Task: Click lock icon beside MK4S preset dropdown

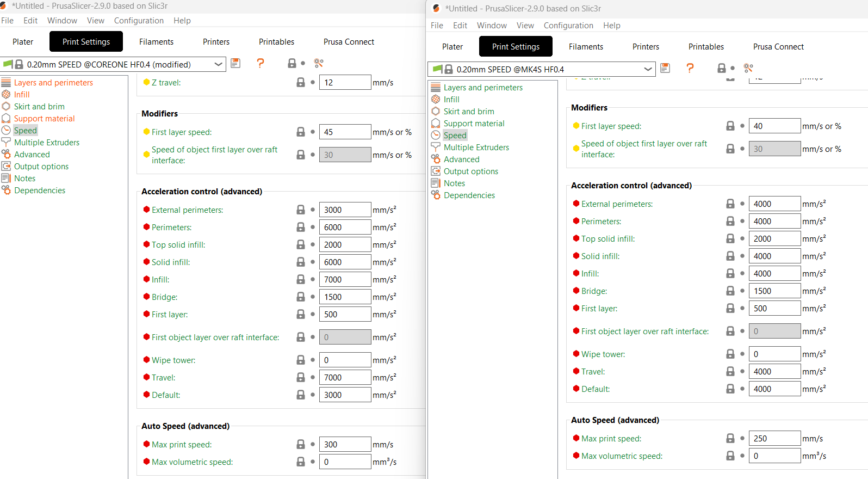Action: (722, 68)
